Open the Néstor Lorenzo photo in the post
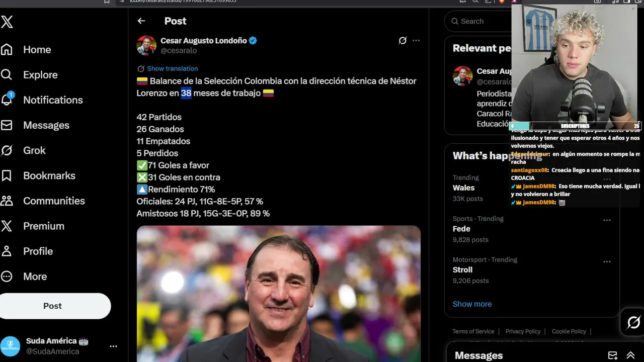 point(278,294)
